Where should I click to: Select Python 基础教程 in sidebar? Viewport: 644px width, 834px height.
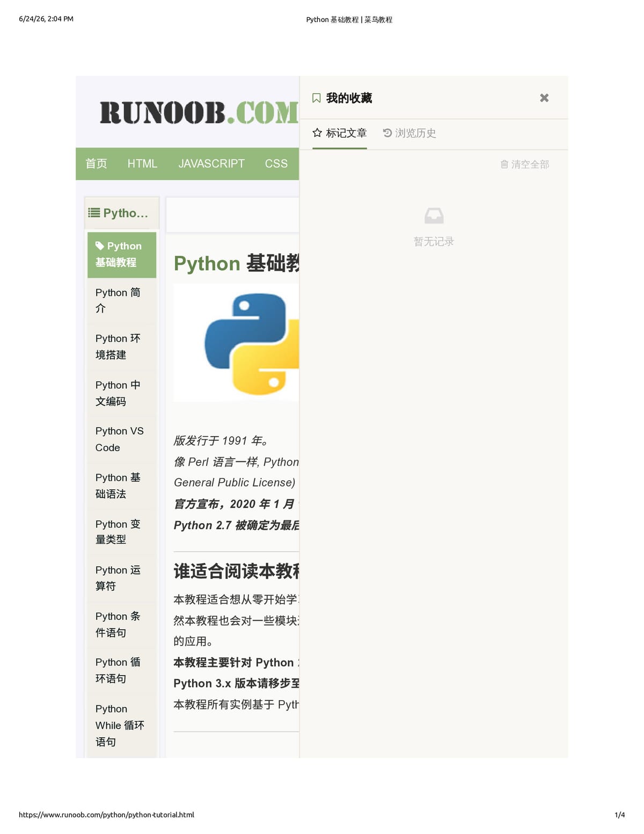pyautogui.click(x=122, y=255)
